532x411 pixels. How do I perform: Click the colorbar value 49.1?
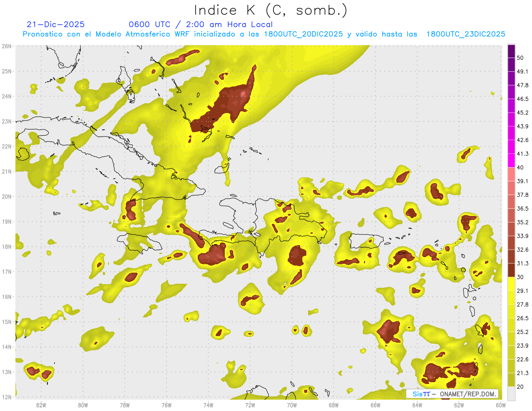tap(523, 71)
